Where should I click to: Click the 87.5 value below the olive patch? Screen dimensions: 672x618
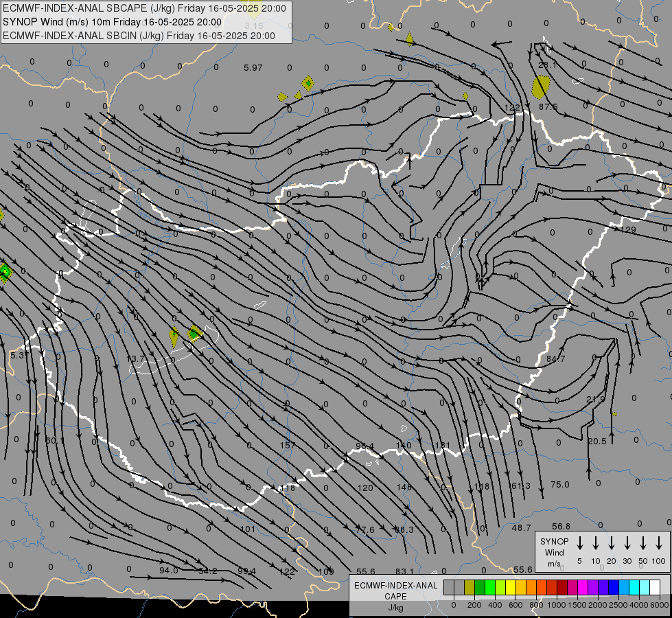pyautogui.click(x=548, y=107)
